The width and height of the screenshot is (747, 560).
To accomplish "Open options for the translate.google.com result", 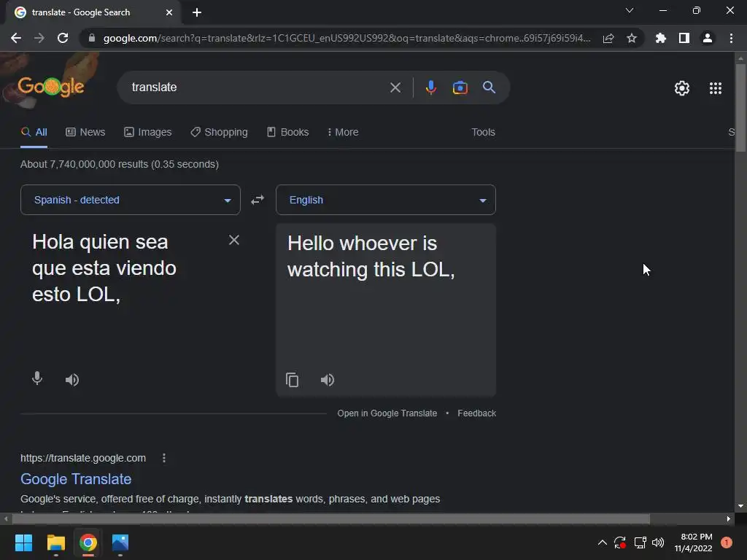I will [164, 458].
